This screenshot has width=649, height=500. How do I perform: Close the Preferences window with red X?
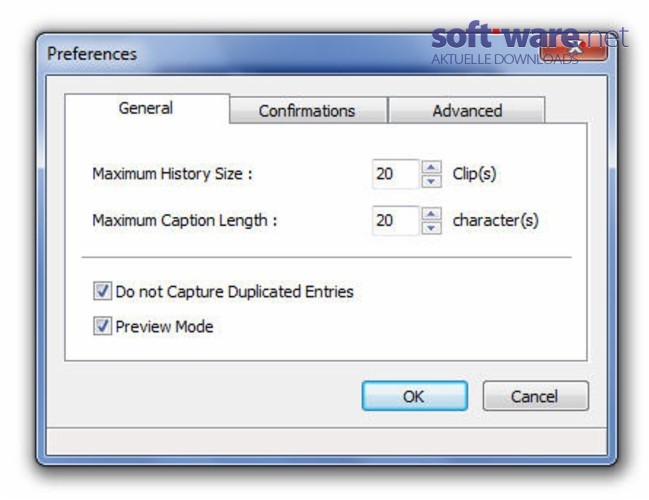574,50
